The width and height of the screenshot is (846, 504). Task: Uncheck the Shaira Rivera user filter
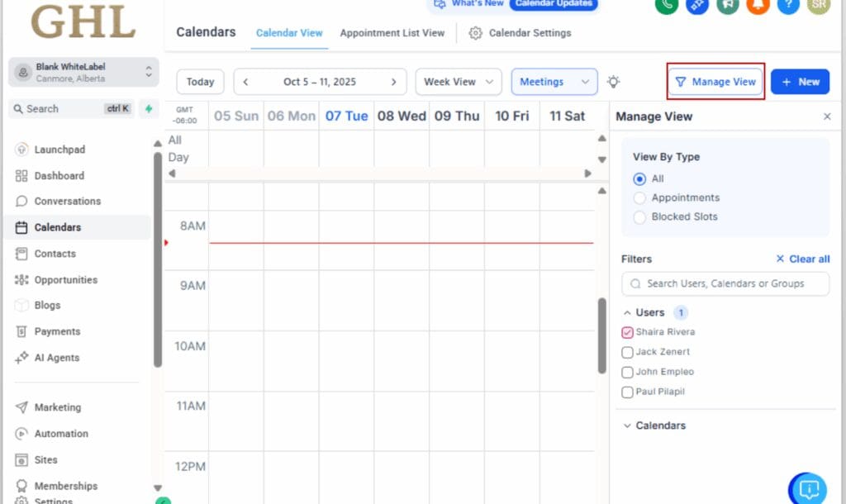(x=625, y=331)
